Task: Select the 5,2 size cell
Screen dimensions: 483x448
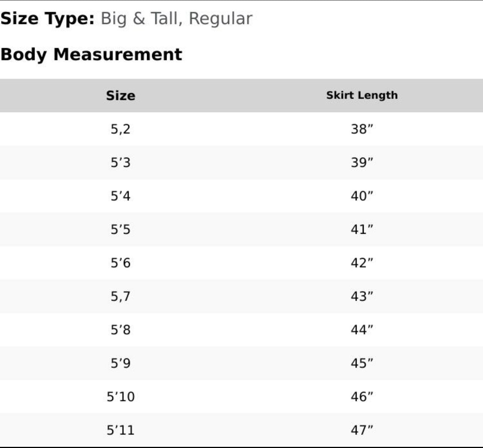Action: (x=120, y=129)
